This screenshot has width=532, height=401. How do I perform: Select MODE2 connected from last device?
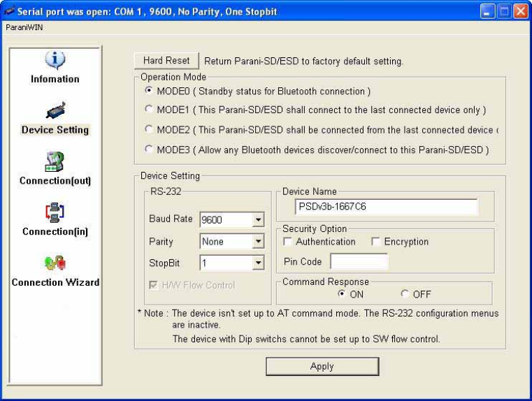click(149, 129)
